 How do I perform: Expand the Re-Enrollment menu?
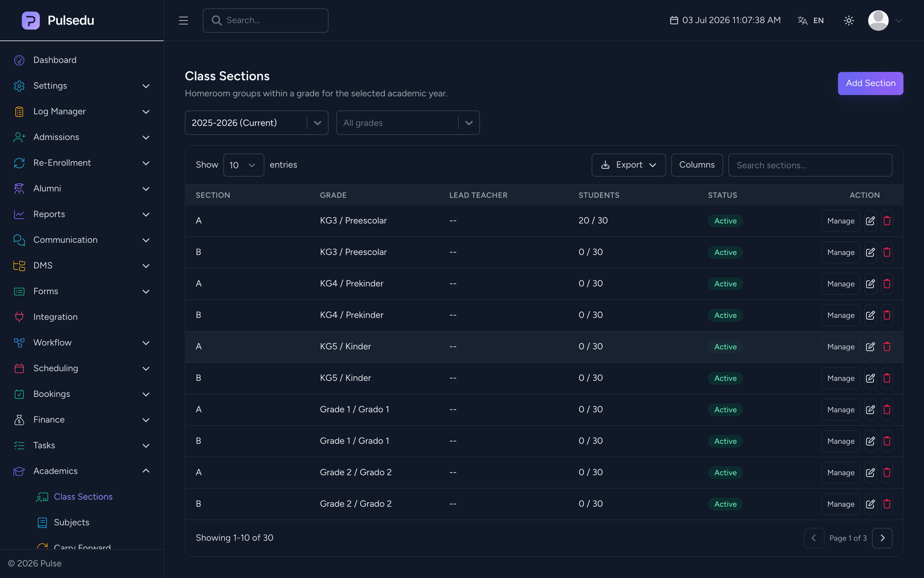click(x=82, y=162)
